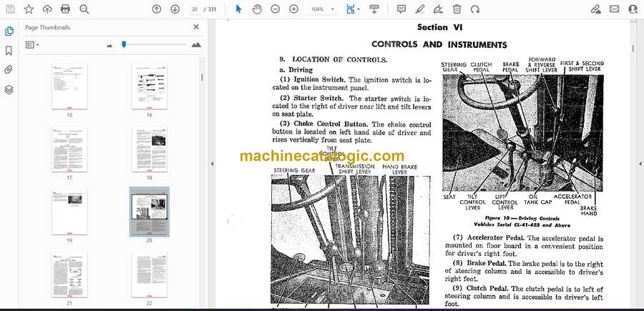Open the Bookmarks side panel icon
644x311 pixels.
[9, 51]
